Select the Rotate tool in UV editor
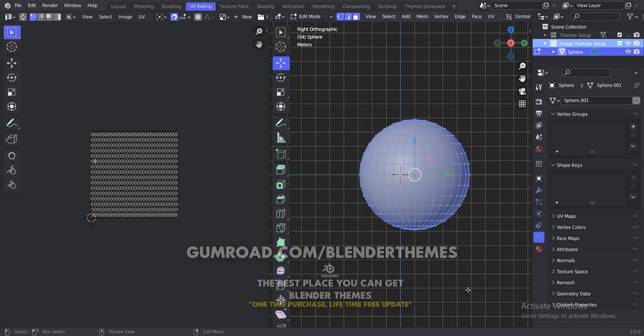 12,78
